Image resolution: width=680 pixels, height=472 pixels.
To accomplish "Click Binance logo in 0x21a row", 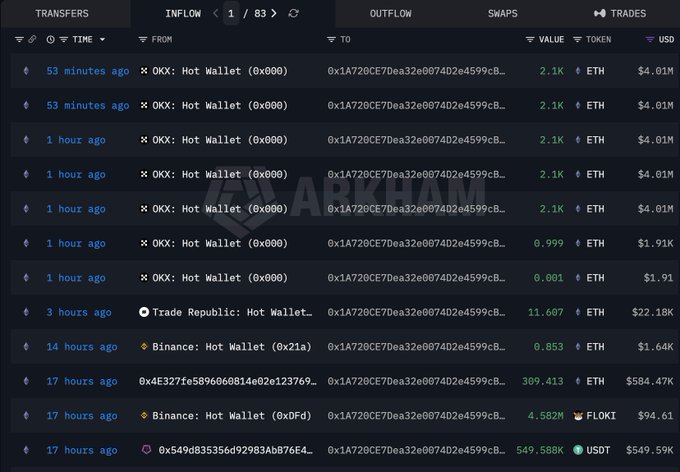I will 144,346.
